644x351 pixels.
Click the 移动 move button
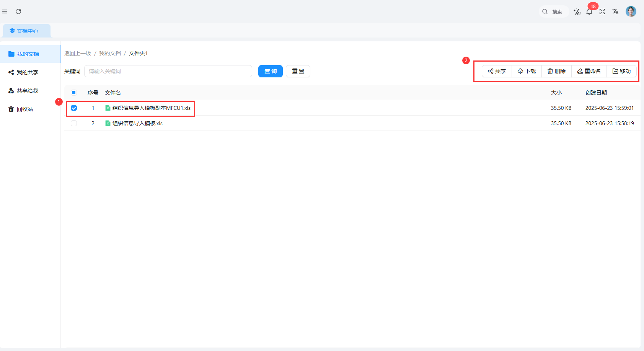[x=621, y=71]
